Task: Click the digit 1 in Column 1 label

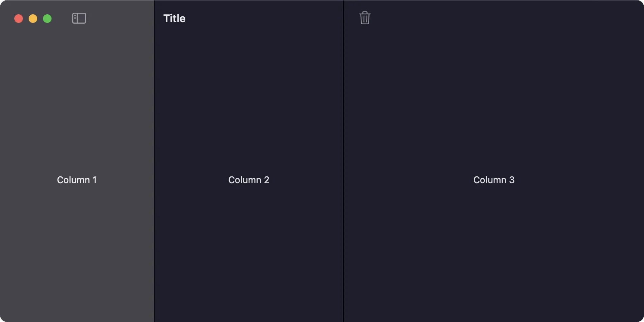Action: (95, 180)
